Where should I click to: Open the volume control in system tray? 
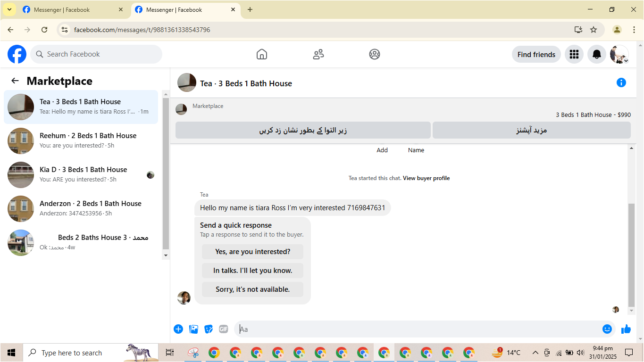click(580, 353)
